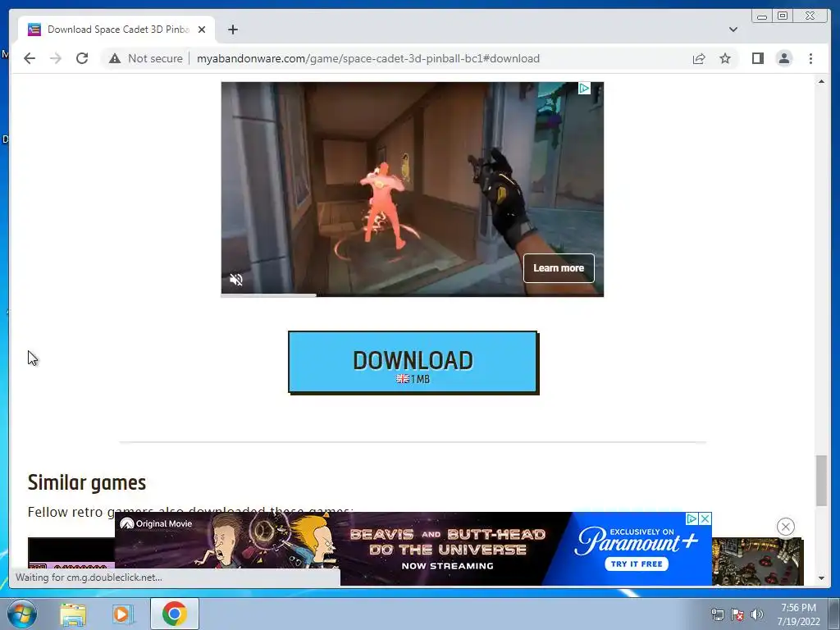The height and width of the screenshot is (630, 840).
Task: Click the volume speaker tray icon
Action: pos(756,614)
